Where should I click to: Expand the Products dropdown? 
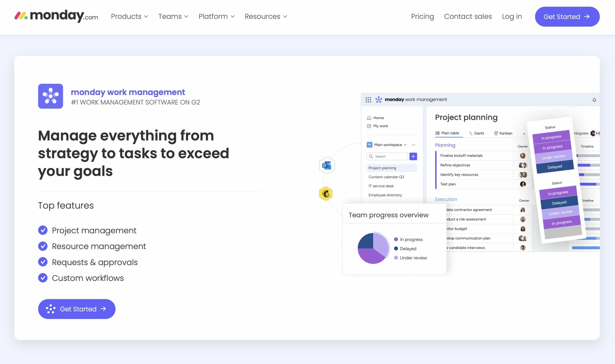coord(129,16)
